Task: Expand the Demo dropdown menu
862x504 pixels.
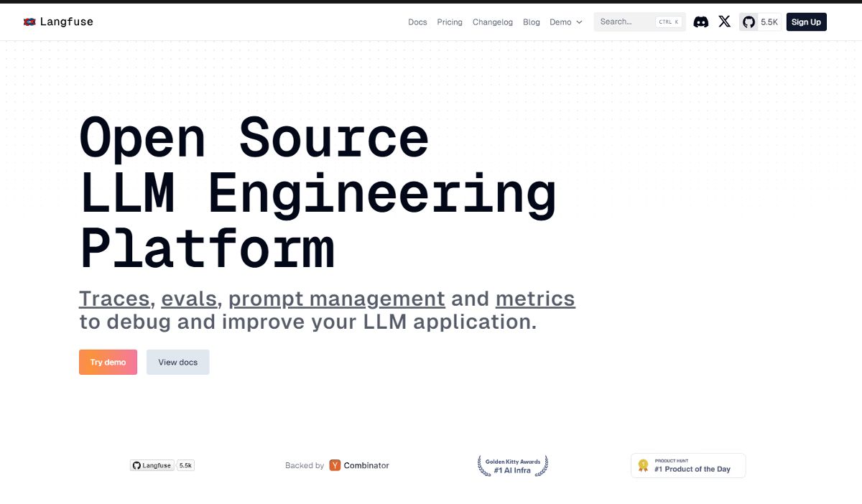Action: point(565,22)
